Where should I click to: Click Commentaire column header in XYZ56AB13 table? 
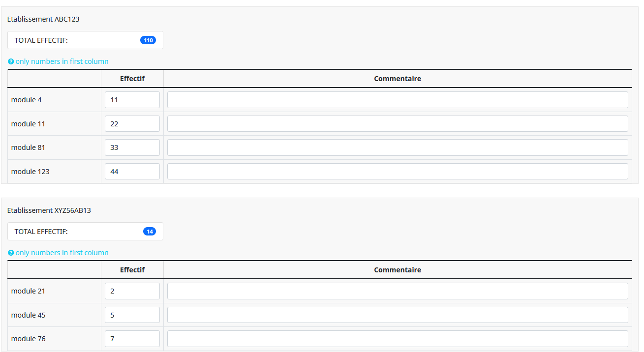[x=398, y=270]
